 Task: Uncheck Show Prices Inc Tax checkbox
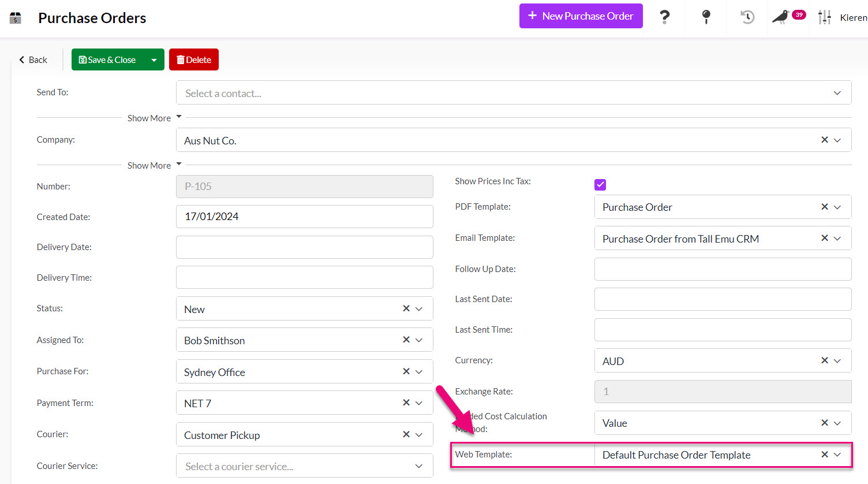(600, 185)
